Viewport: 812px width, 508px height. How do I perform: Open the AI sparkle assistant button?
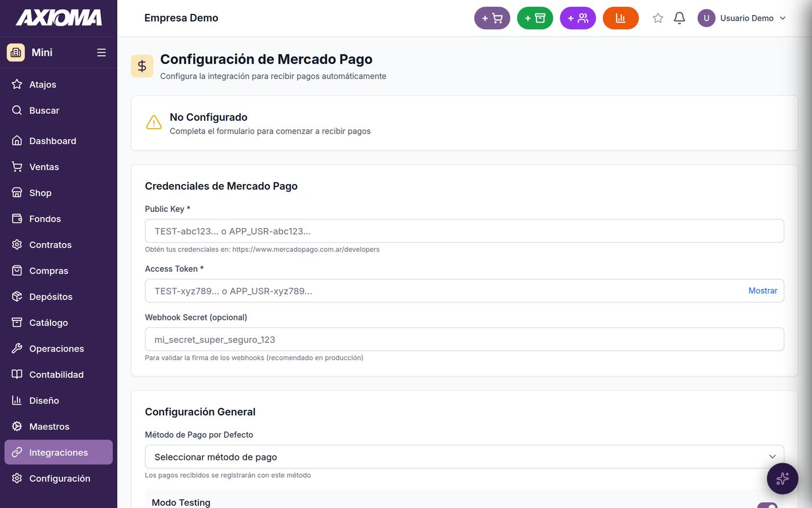pos(782,478)
